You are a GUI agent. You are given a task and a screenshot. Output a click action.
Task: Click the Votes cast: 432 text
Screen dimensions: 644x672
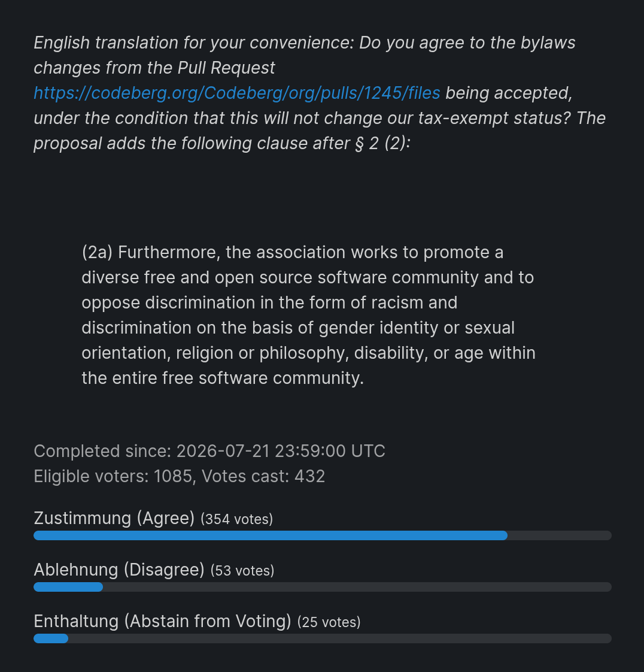[x=263, y=476]
